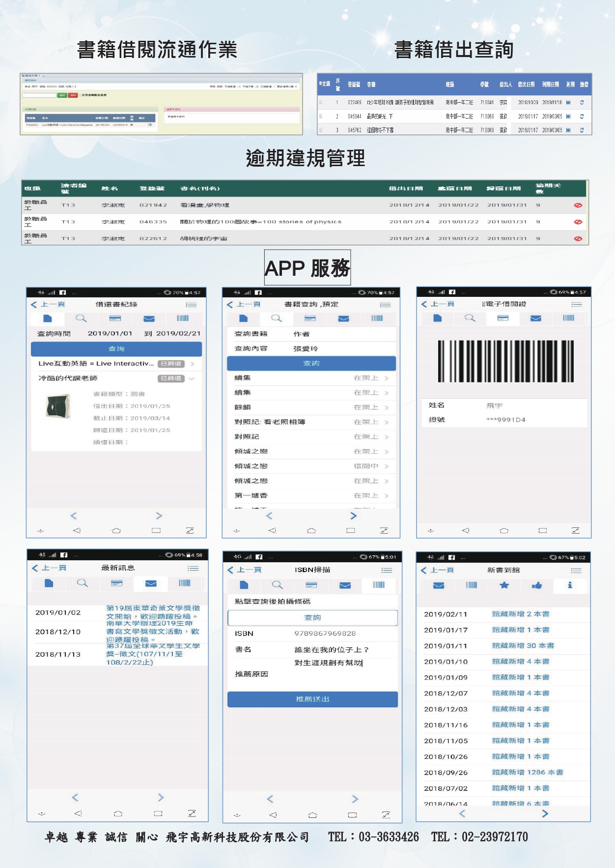The height and width of the screenshot is (868, 615).
Task: Open the 傾城之戀 entry marked 借閱中
Action: 311,466
